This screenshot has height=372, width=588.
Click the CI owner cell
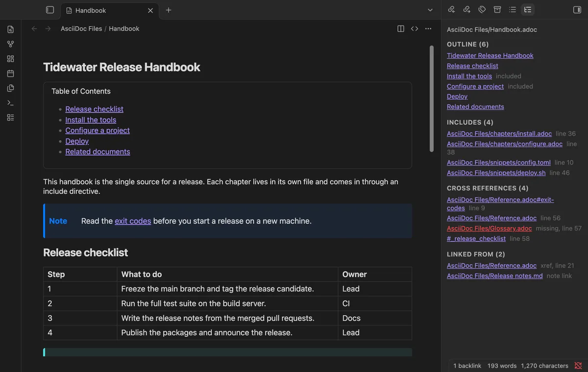pyautogui.click(x=375, y=303)
